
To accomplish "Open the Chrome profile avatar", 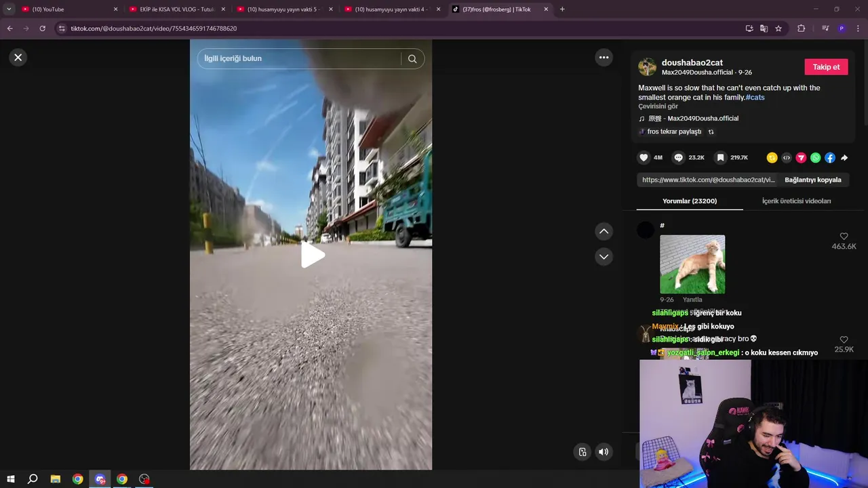I will (x=842, y=28).
